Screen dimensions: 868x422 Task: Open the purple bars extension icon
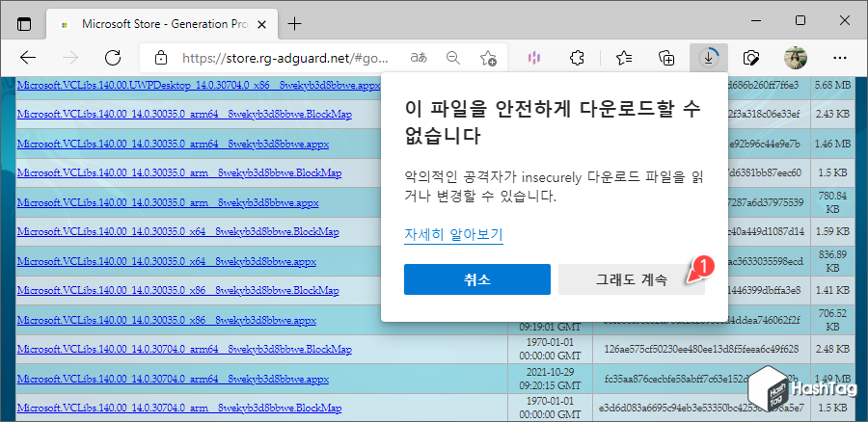[534, 58]
